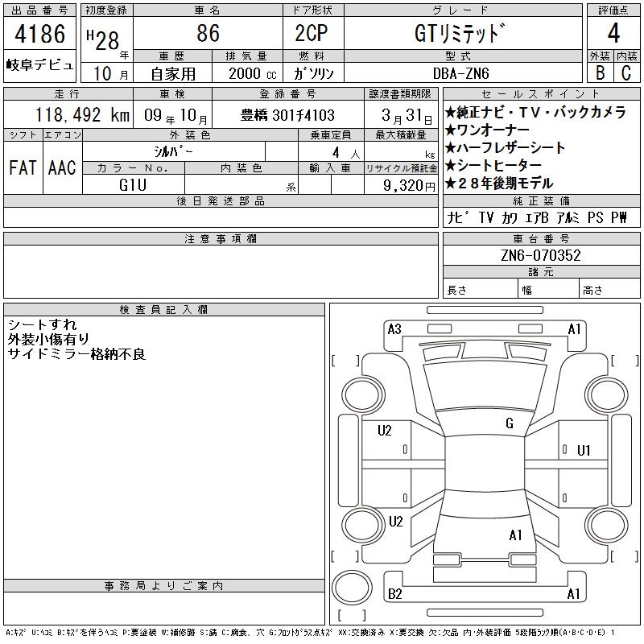Click the damage code legend line
Viewport: 644px width, 644px height.
click(x=310, y=633)
